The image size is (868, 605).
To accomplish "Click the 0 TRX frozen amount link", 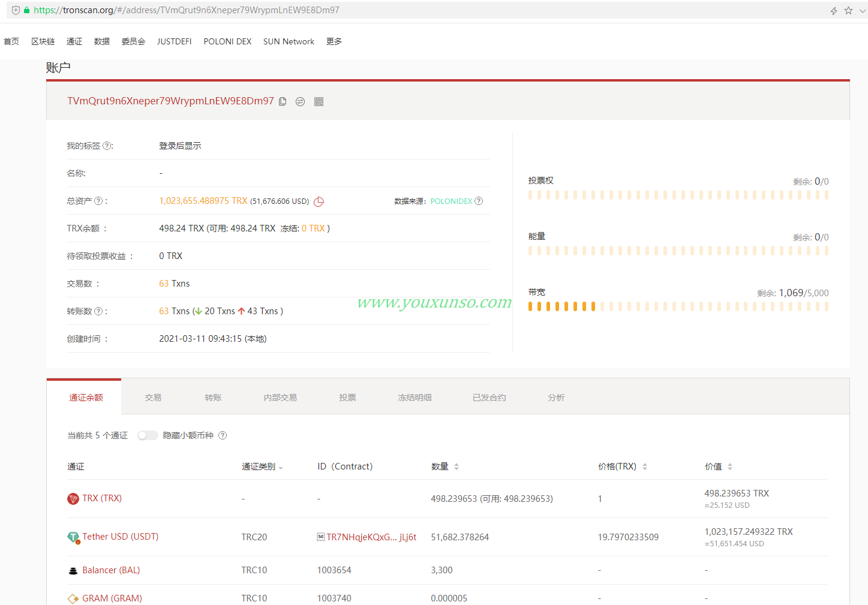I will coord(313,228).
